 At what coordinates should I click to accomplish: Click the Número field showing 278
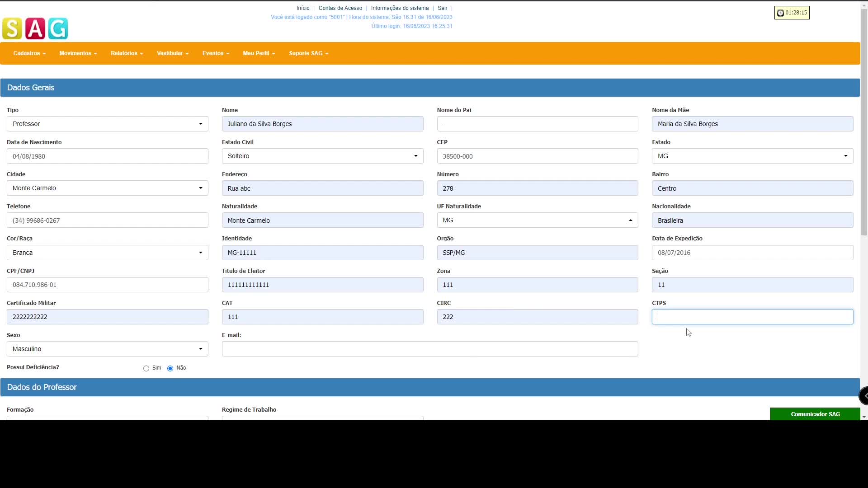538,188
